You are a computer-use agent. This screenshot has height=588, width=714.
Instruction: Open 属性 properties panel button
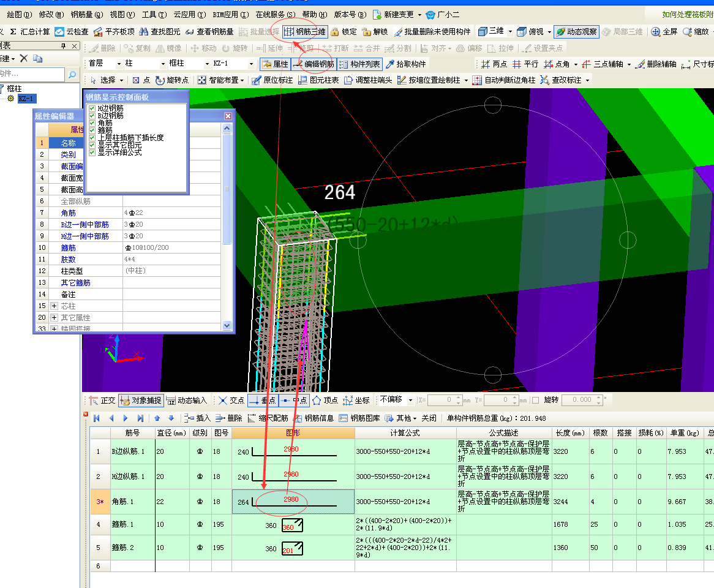tap(276, 64)
